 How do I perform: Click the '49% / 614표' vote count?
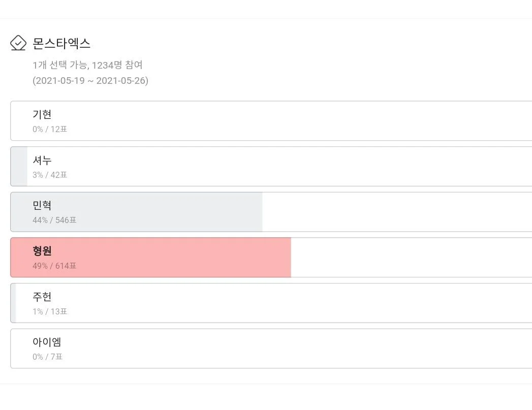coord(54,266)
